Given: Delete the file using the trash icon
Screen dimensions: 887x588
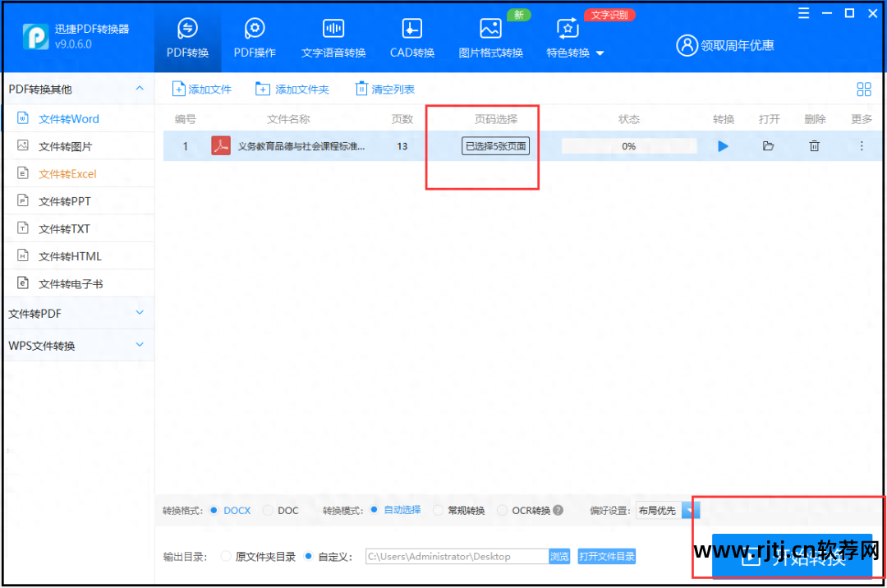Looking at the screenshot, I should 814,145.
